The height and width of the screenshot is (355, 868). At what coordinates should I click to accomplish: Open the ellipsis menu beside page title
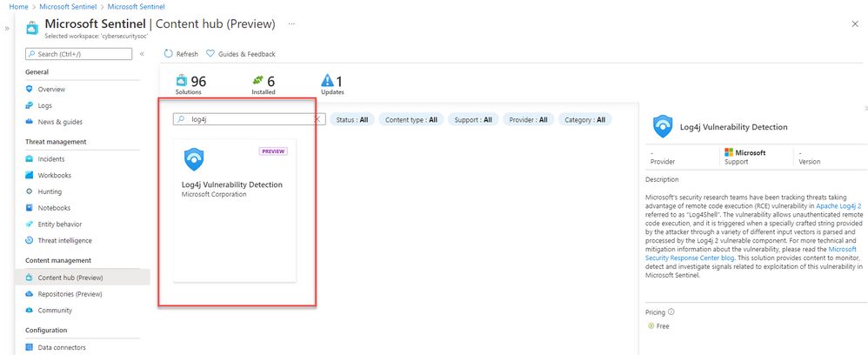click(291, 24)
